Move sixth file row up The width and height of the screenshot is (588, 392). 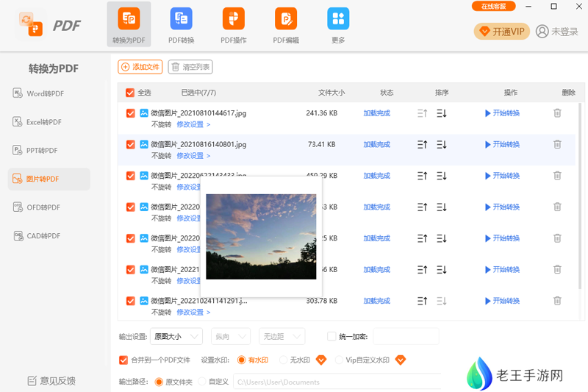(422, 270)
